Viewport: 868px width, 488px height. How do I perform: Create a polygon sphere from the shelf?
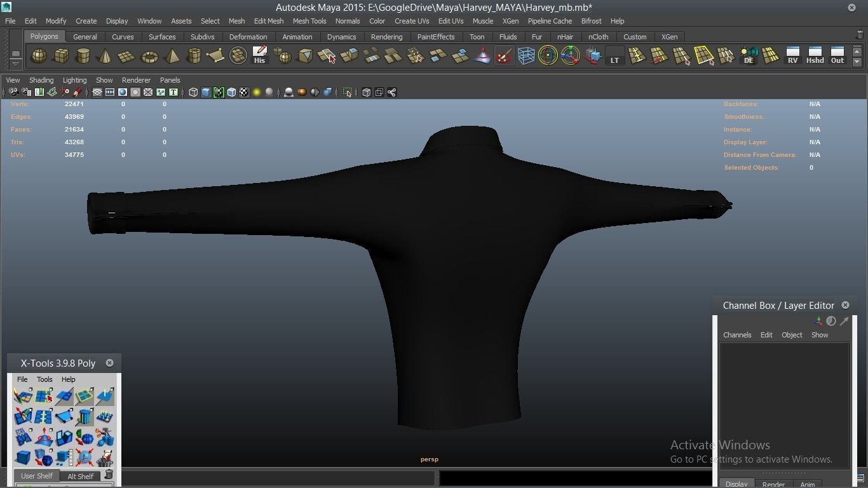tap(39, 56)
